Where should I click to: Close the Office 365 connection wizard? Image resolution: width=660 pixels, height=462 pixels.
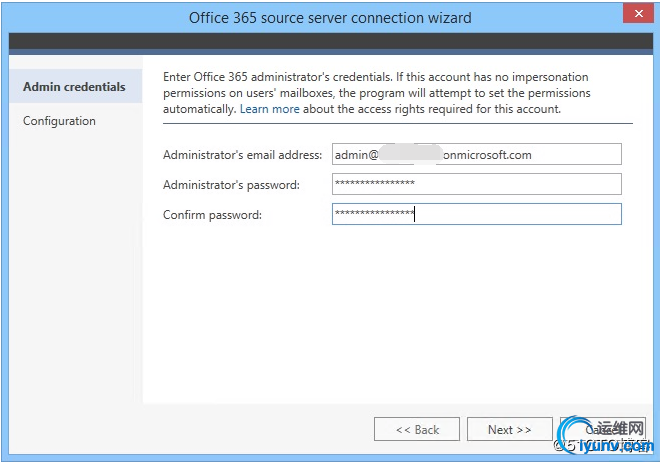pyautogui.click(x=638, y=13)
